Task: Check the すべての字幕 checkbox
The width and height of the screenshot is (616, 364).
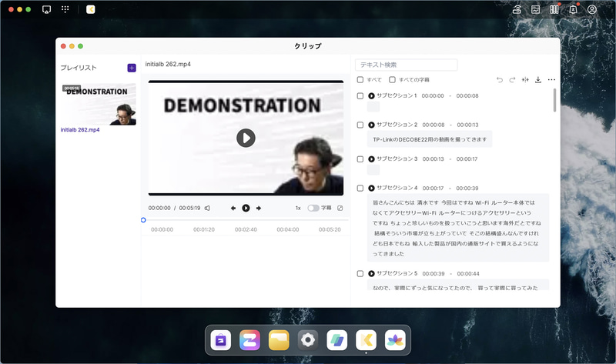Action: pos(392,80)
